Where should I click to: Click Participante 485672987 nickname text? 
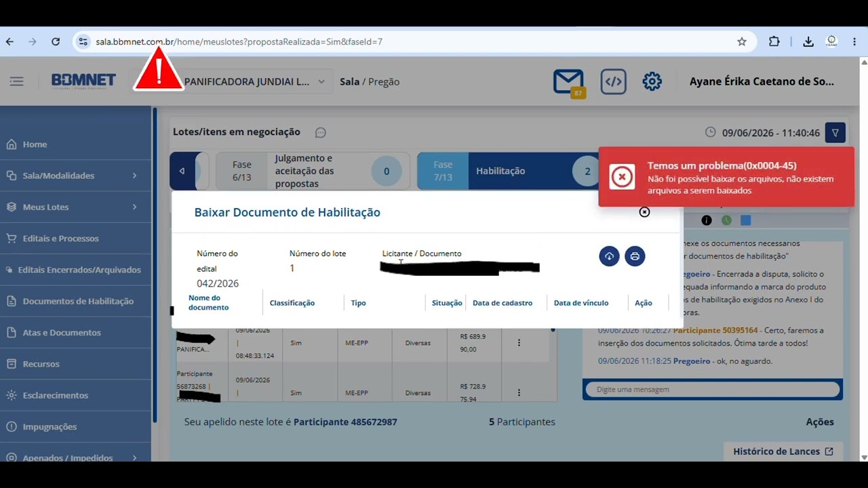[345, 422]
